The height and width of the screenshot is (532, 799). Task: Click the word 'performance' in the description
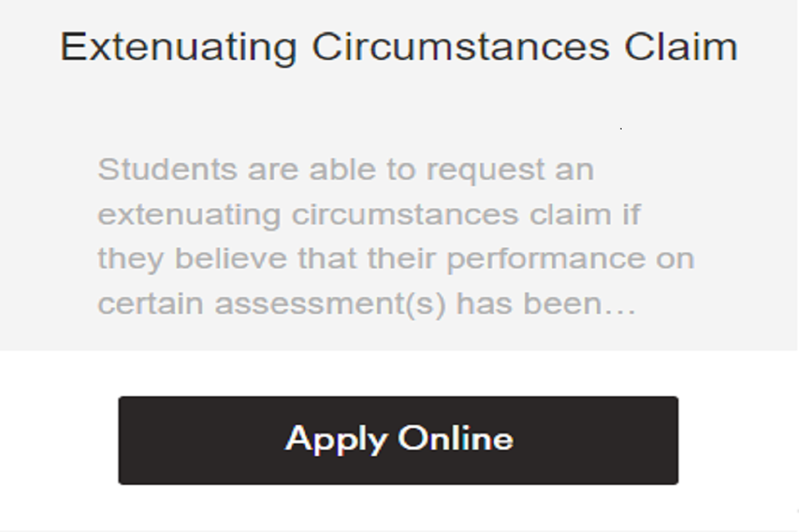coord(547,260)
